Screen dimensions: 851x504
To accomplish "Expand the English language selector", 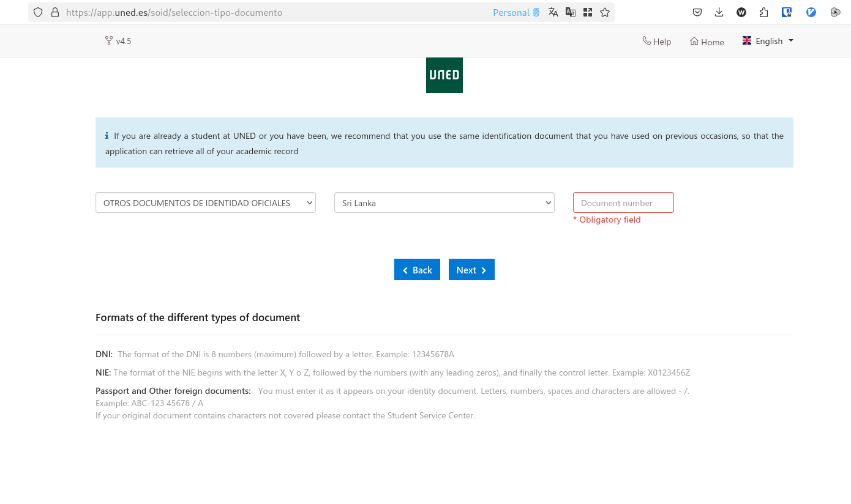I will click(768, 41).
